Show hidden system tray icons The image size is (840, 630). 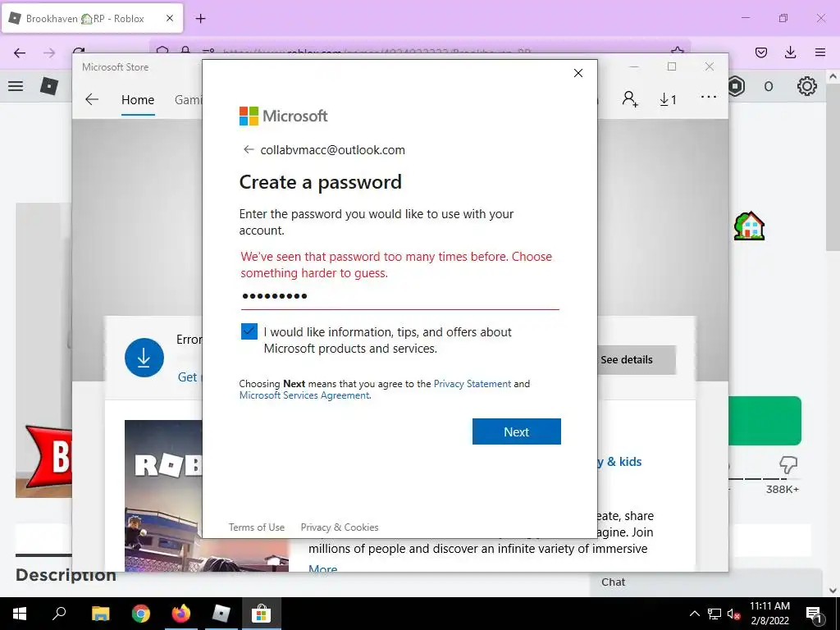[694, 614]
